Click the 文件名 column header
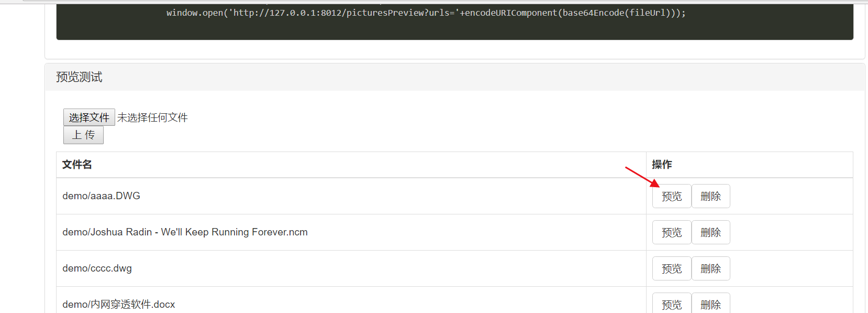Viewport: 868px width, 313px height. tap(76, 164)
